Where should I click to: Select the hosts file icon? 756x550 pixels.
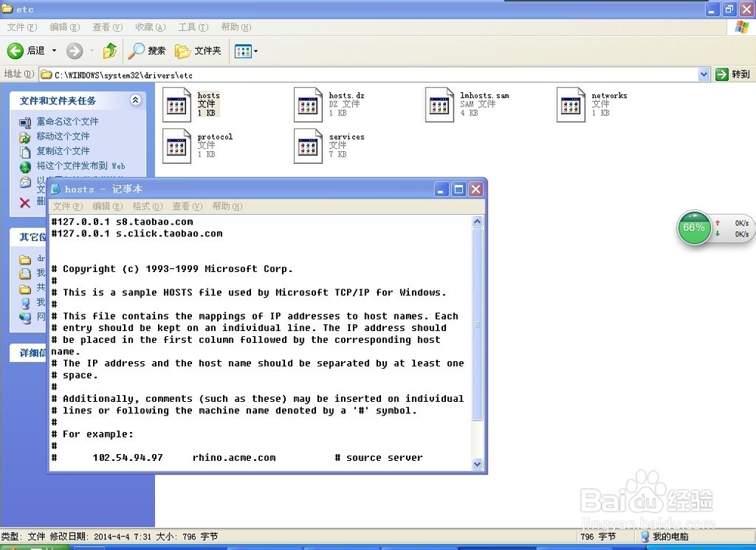click(x=176, y=104)
